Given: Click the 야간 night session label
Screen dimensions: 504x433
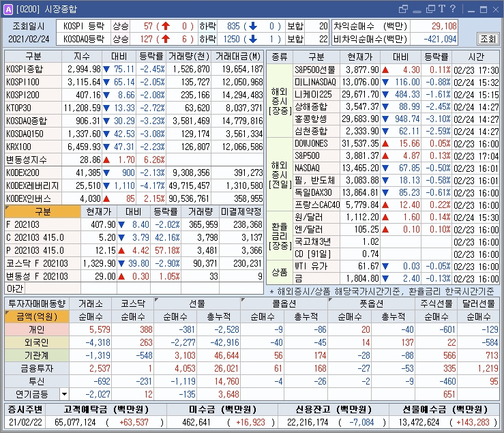Looking at the screenshot, I should click(x=15, y=288).
